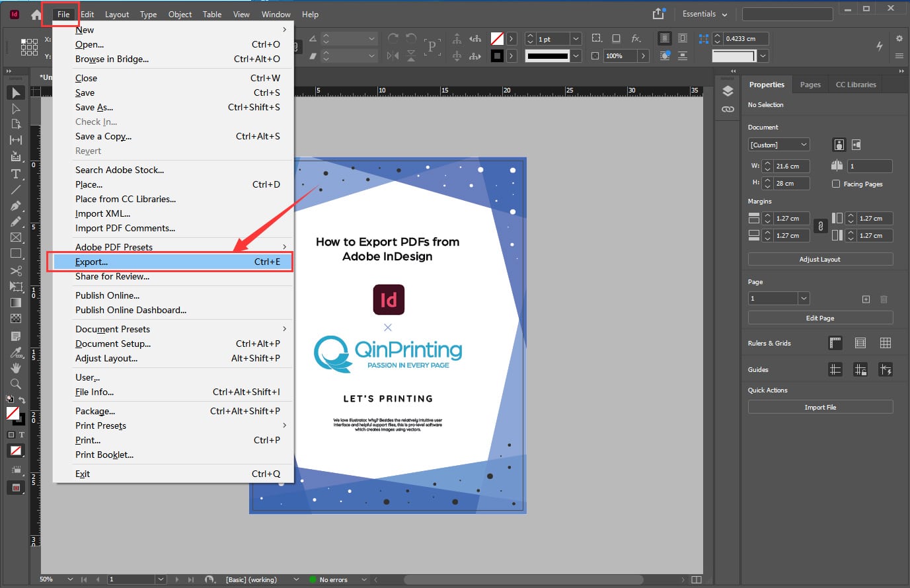Toggle landscape page orientation
Screen dimensions: 910x588
(x=856, y=145)
